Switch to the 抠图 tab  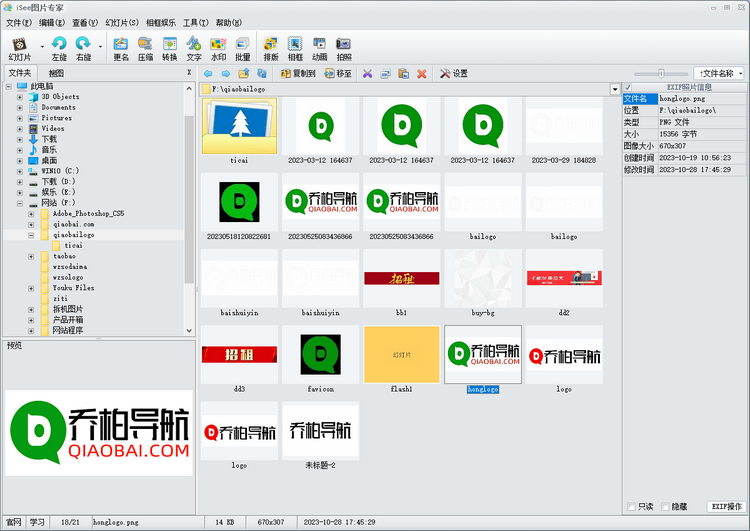point(56,73)
